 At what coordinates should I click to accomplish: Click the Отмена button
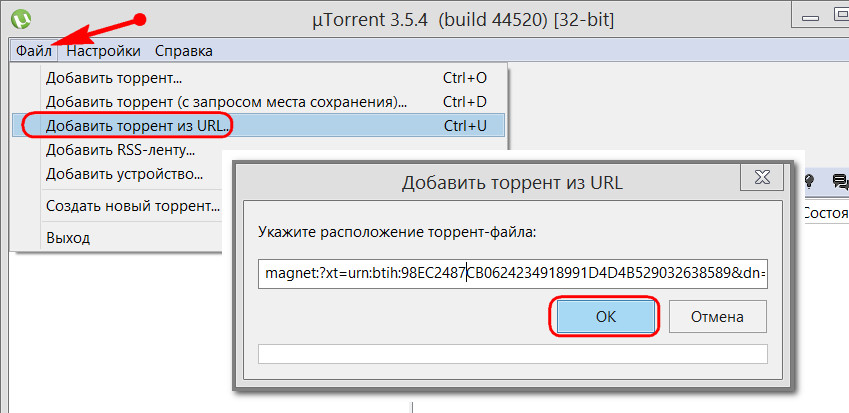click(717, 317)
